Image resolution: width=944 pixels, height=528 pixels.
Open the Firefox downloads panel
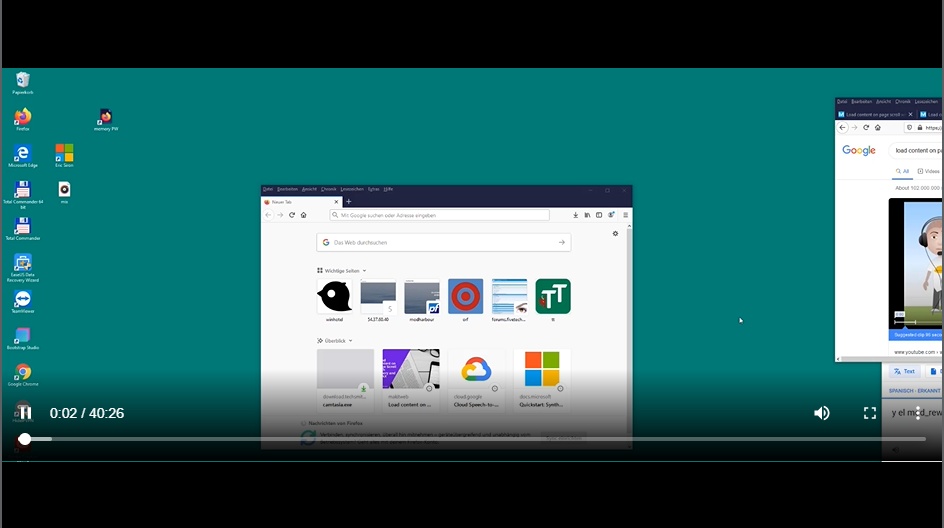[576, 215]
